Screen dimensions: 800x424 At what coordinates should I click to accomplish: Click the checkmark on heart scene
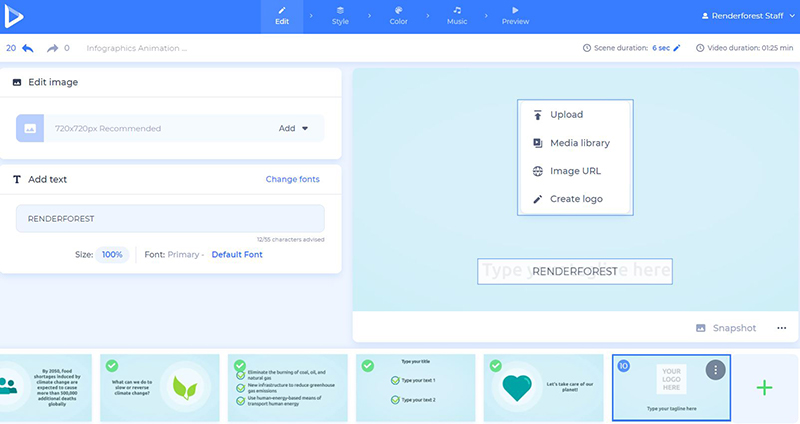pos(495,366)
